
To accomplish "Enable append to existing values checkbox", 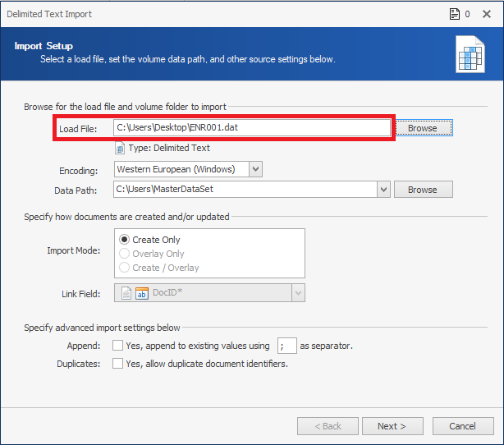I will pos(117,346).
